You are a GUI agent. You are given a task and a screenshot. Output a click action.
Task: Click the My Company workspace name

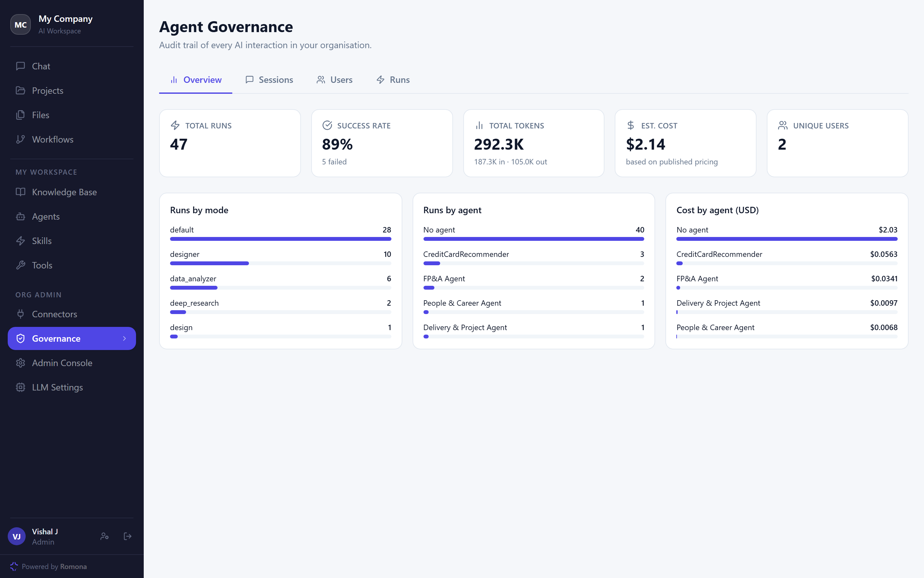[66, 19]
